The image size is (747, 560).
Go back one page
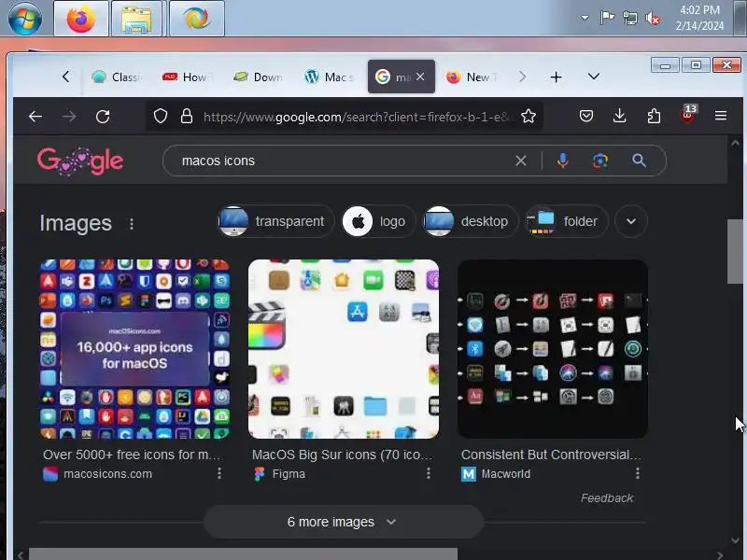(x=35, y=116)
